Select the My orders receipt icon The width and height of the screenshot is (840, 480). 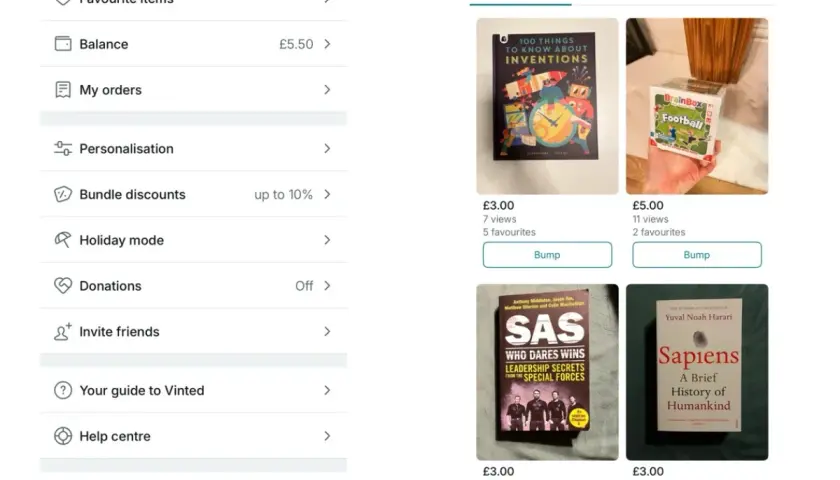[x=63, y=89]
